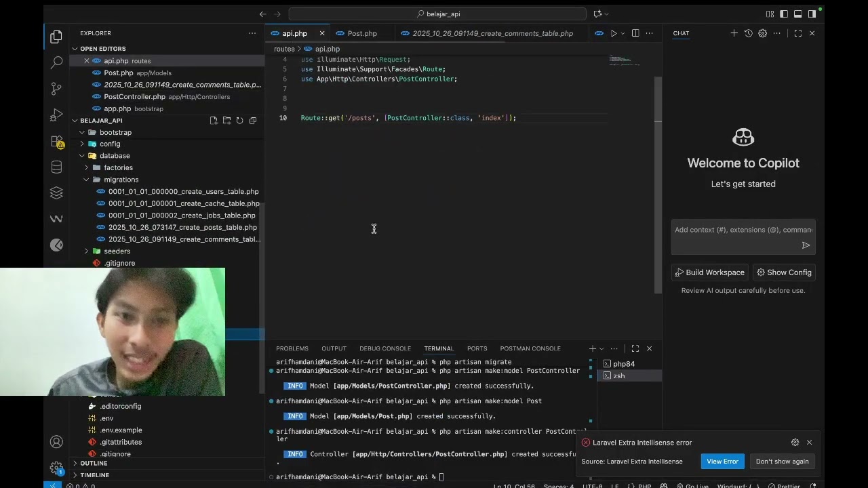Screen dimensions: 868x488
Task: Open the new terminal profile dropdown arrow
Action: [601, 348]
